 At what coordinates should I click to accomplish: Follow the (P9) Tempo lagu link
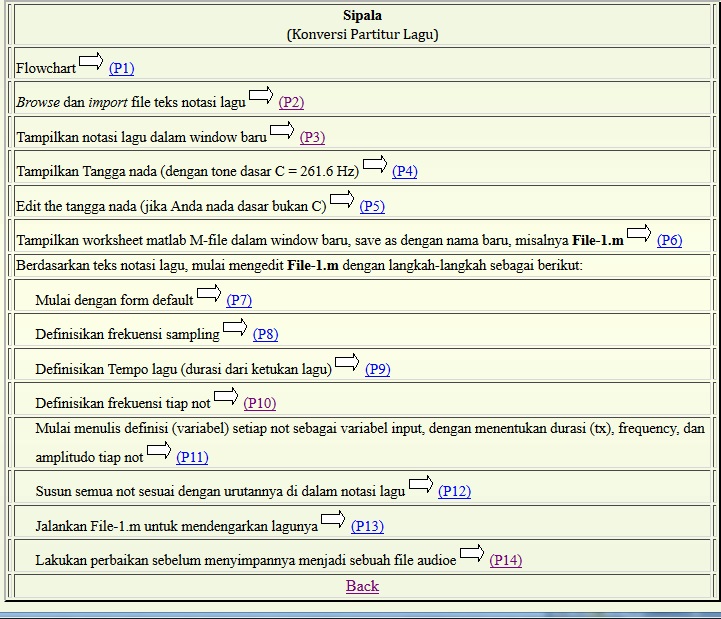coord(378,369)
